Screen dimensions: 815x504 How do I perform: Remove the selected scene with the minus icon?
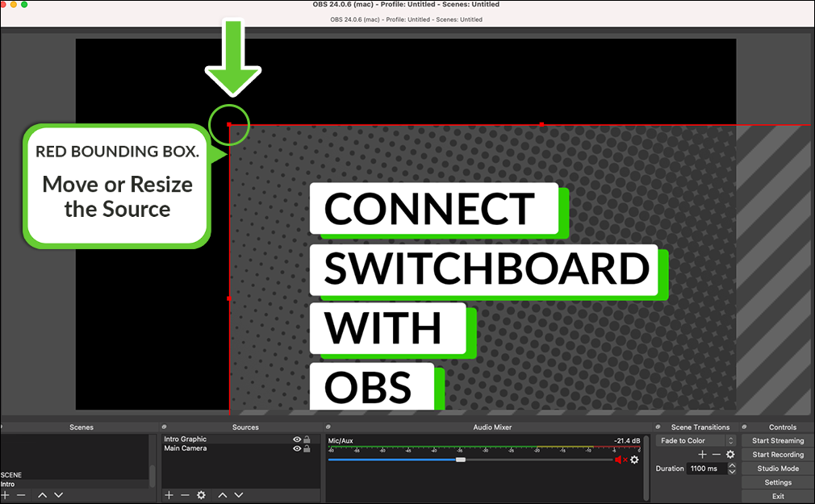pos(21,495)
